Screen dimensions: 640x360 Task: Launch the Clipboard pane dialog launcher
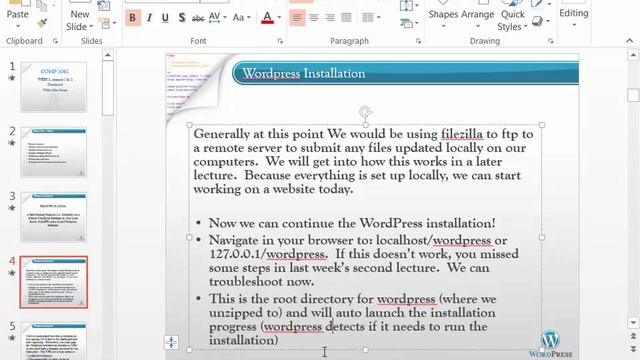pos(55,41)
